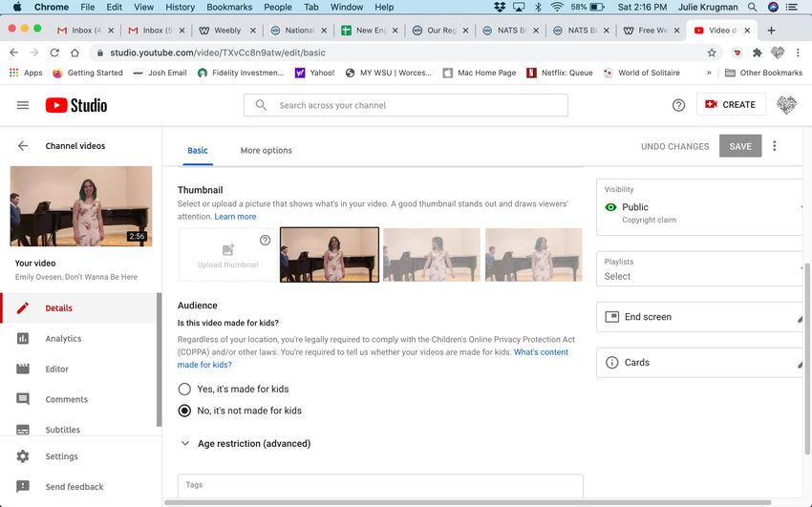Open the Other Bookmarks folder
Image resolution: width=812 pixels, height=507 pixels.
764,73
